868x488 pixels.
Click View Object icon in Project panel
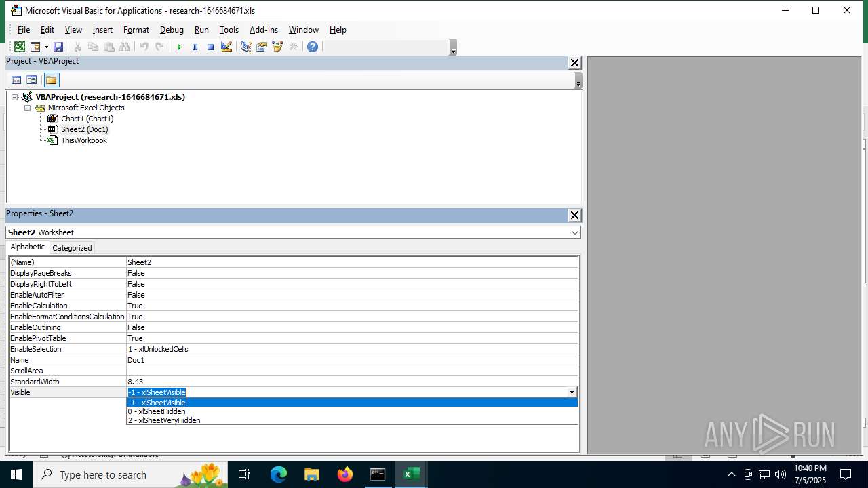[32, 80]
